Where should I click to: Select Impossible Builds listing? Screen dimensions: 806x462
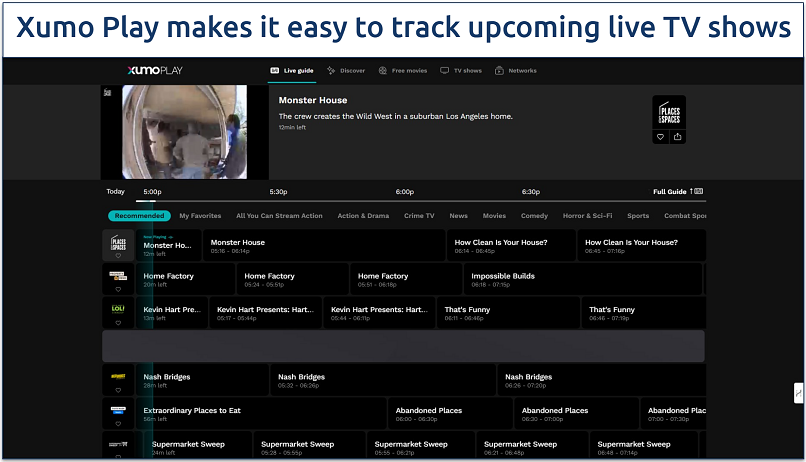click(583, 279)
